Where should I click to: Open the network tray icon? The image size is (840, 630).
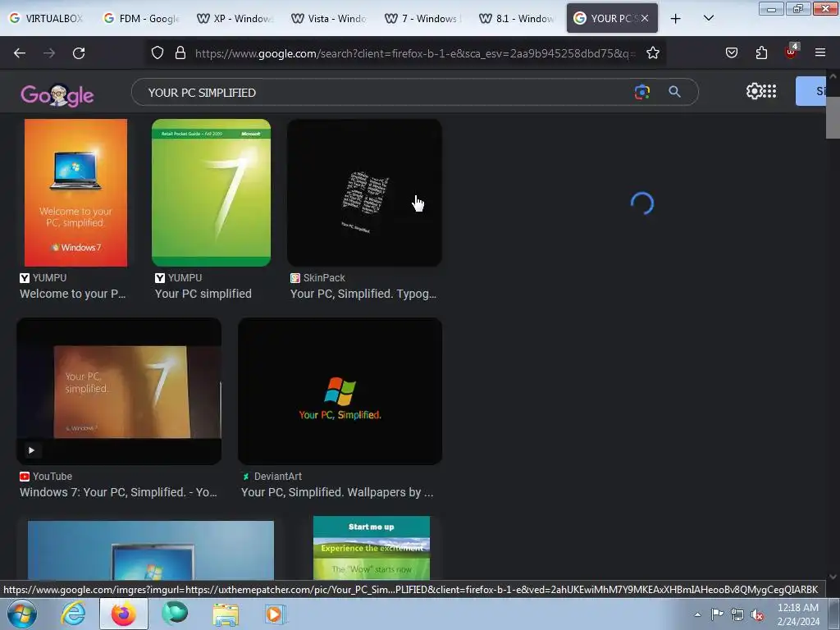click(x=737, y=614)
